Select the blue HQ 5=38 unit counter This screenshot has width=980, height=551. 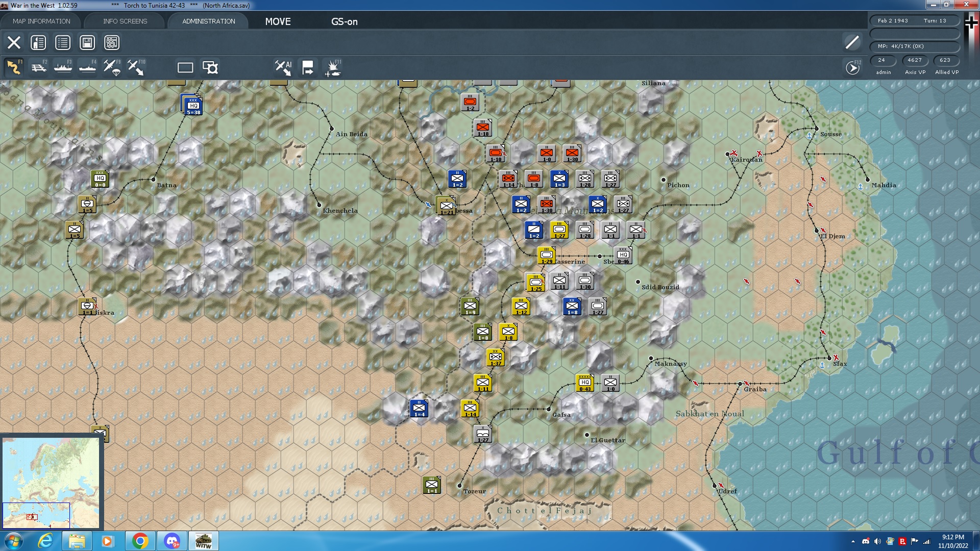pos(193,106)
